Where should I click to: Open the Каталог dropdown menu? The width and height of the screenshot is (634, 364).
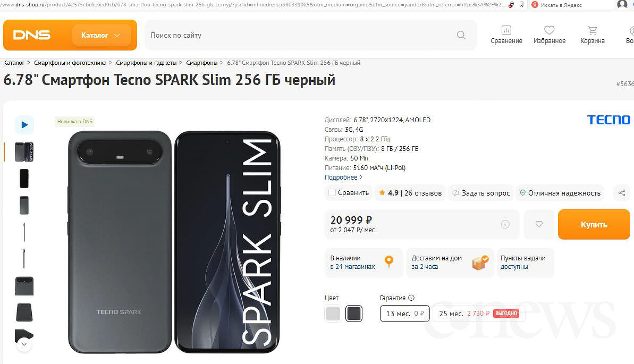(x=101, y=35)
